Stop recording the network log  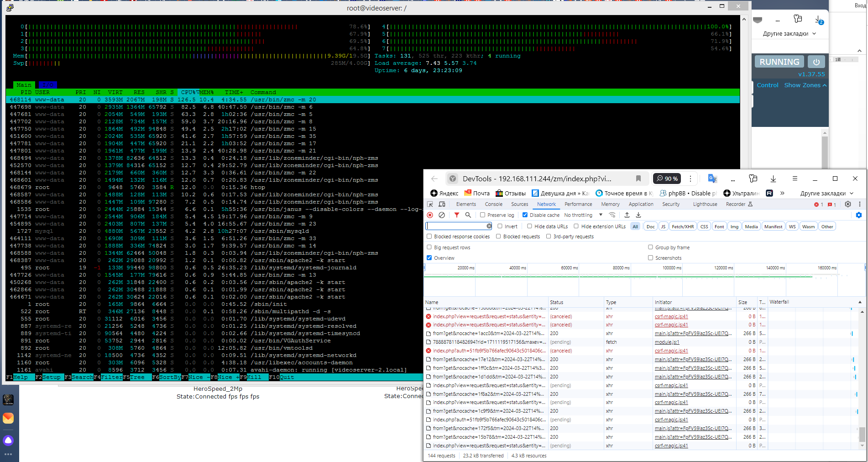(x=430, y=215)
